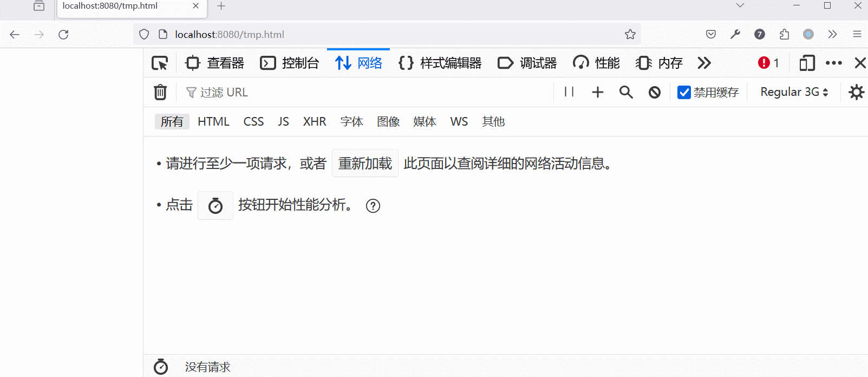Click the 没有请求 status text
The image size is (868, 377).
(x=208, y=367)
